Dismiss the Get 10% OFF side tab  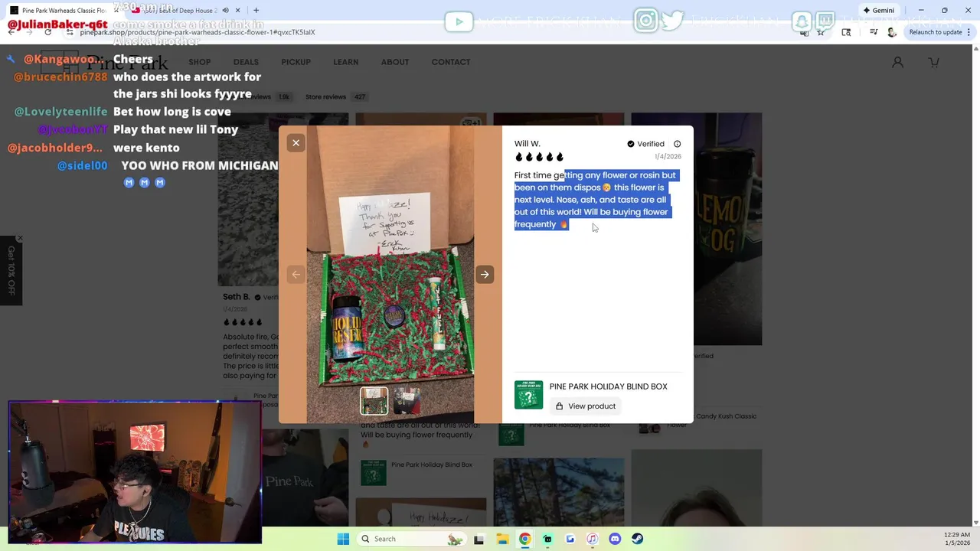(19, 239)
